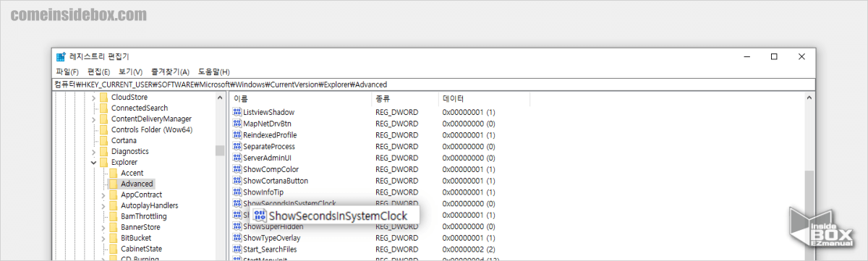Click the ConnectedSearch folder icon
Screen dimensions: 868x261
pos(103,108)
